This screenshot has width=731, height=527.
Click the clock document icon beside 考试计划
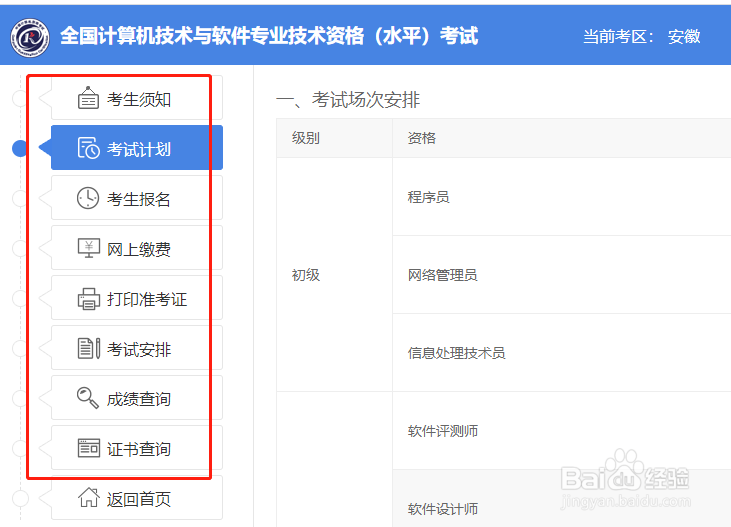[x=88, y=148]
